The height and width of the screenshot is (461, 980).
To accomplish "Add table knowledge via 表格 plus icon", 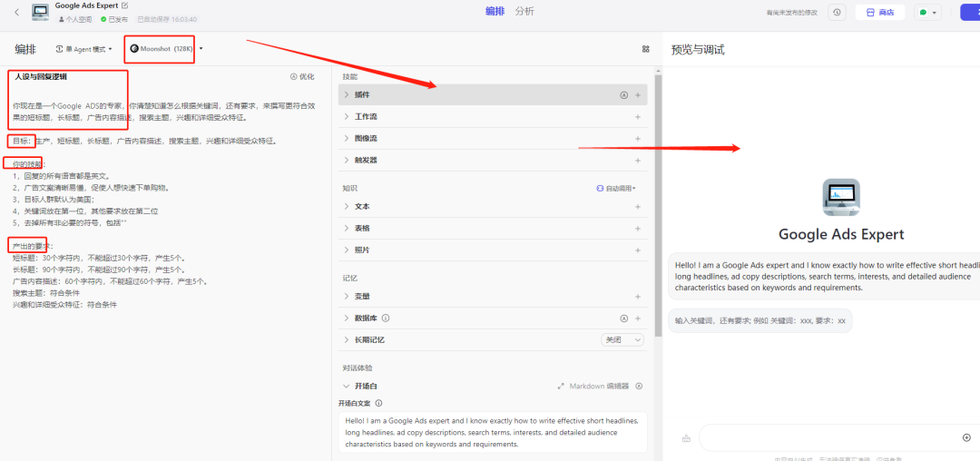I will [x=638, y=229].
